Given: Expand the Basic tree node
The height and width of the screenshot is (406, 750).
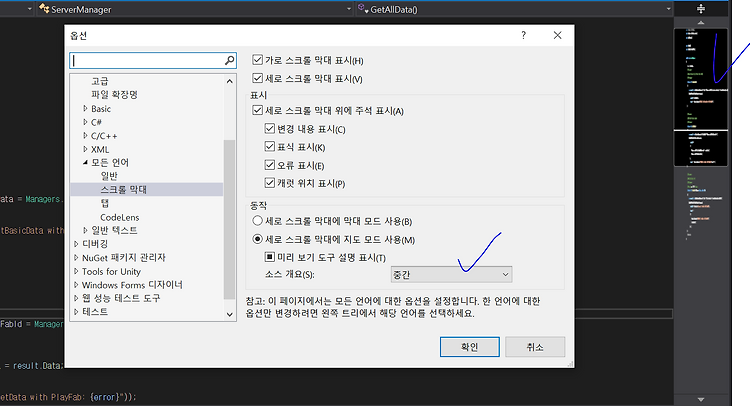Looking at the screenshot, I should click(85, 109).
